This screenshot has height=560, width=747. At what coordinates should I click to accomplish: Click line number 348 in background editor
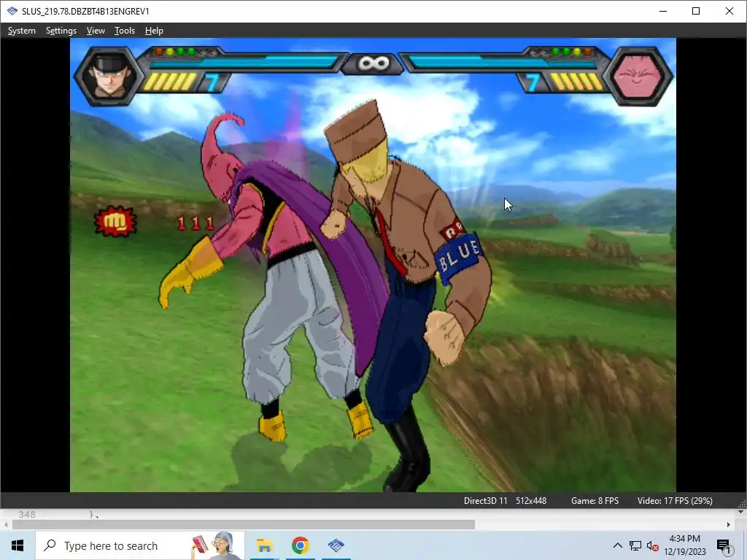pos(27,514)
